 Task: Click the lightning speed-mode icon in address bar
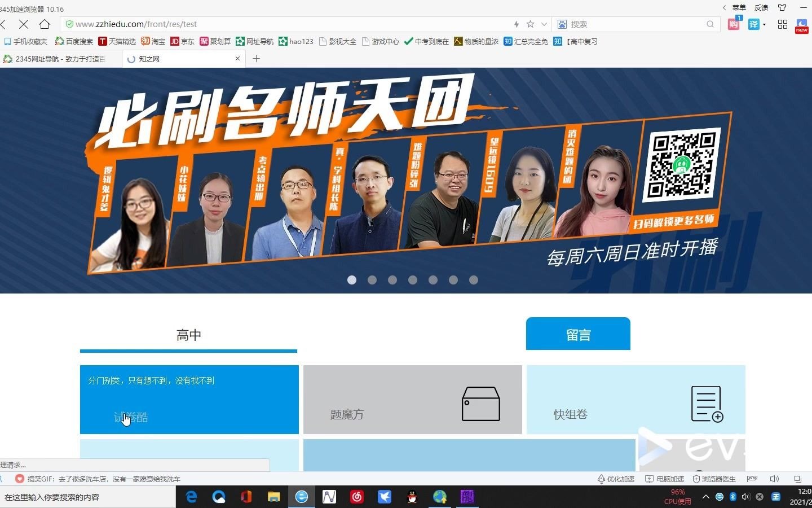click(516, 24)
